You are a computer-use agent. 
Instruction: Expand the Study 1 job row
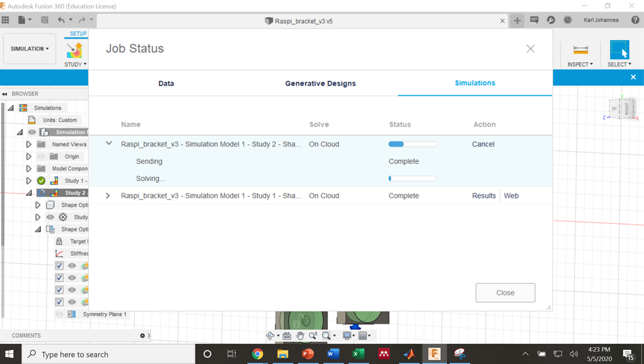coord(108,196)
